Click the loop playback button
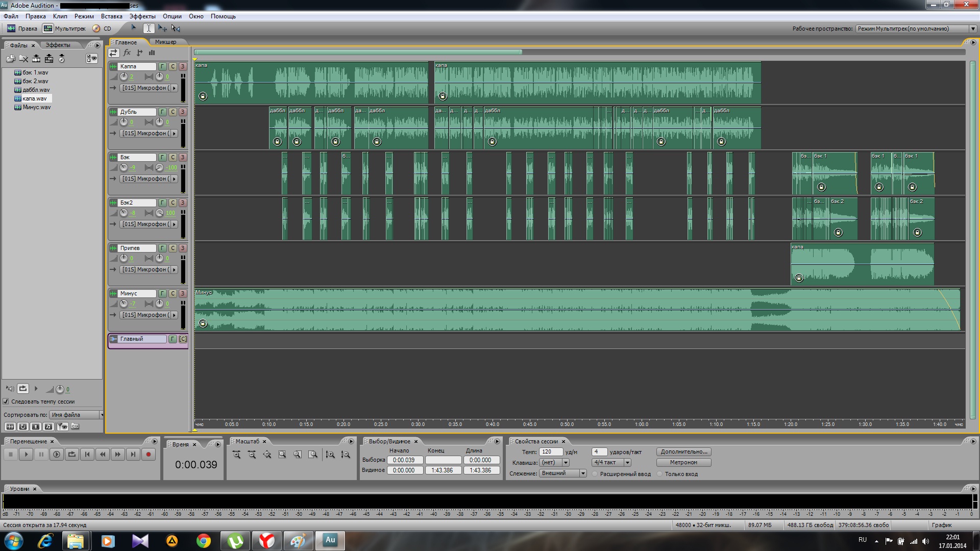This screenshot has width=980, height=551. (x=72, y=455)
